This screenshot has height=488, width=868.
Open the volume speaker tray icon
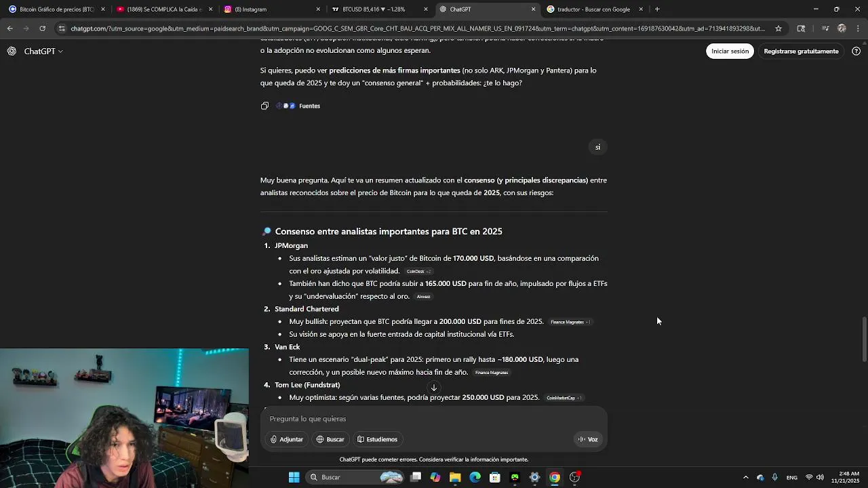pyautogui.click(x=820, y=477)
